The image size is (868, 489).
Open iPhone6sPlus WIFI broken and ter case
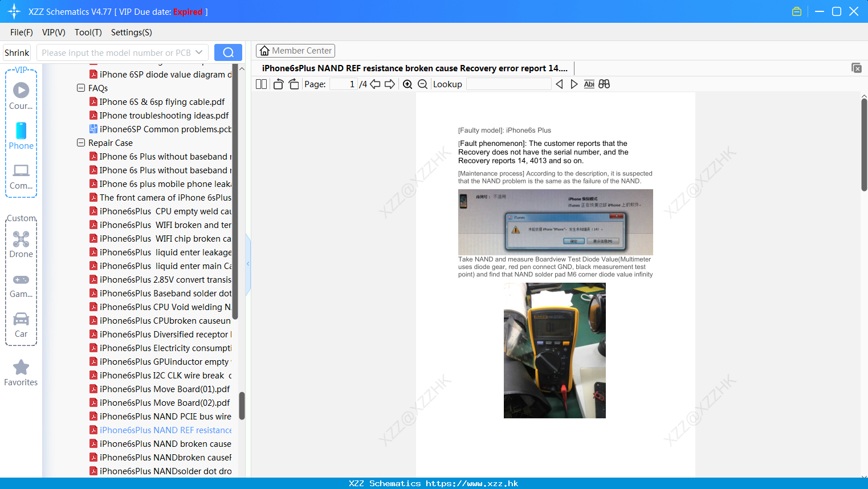(161, 225)
